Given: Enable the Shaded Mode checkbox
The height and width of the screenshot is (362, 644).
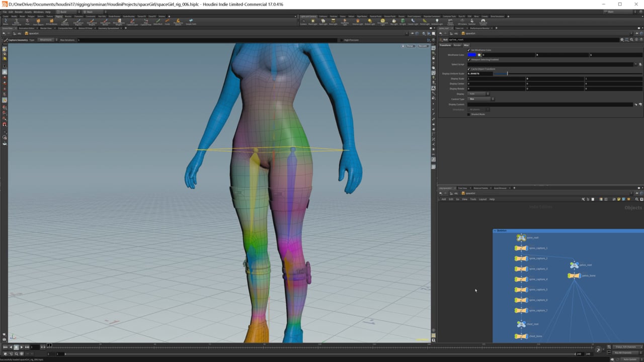Looking at the screenshot, I should [469, 114].
